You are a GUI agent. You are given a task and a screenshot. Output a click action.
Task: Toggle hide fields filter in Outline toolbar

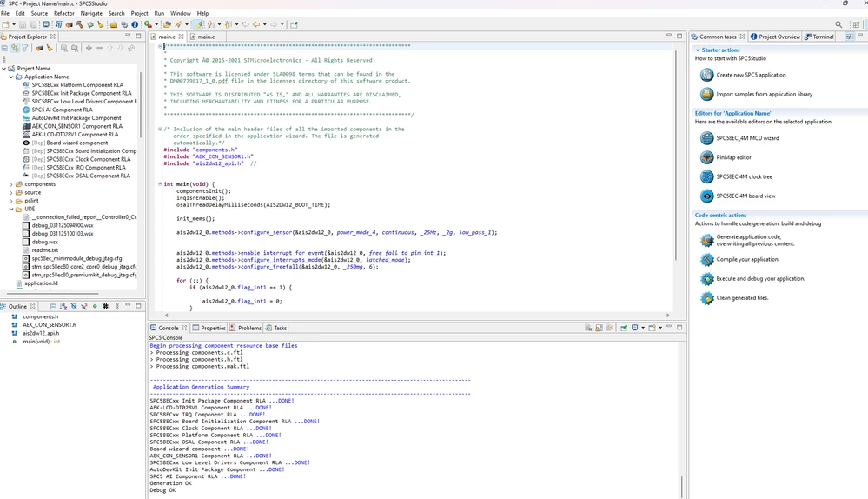click(x=74, y=306)
